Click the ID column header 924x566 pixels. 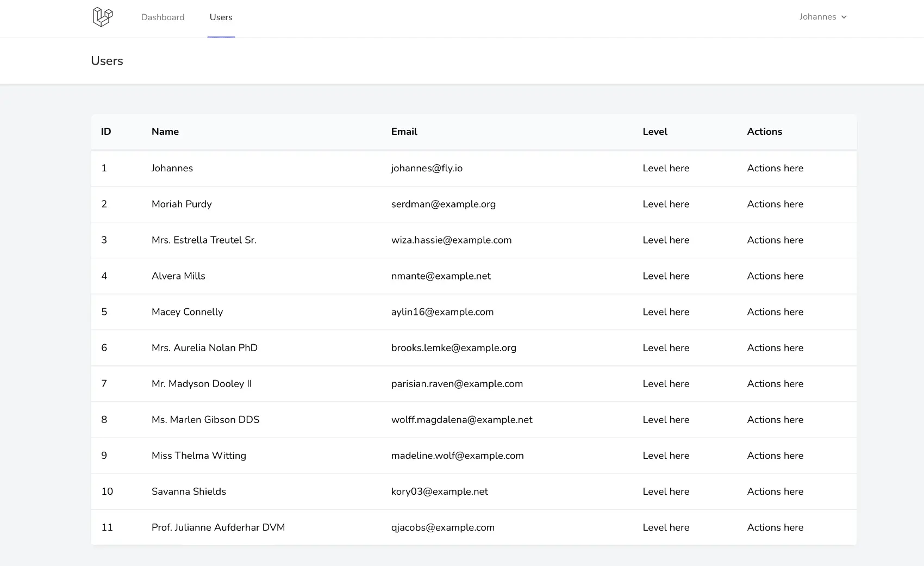pos(106,132)
